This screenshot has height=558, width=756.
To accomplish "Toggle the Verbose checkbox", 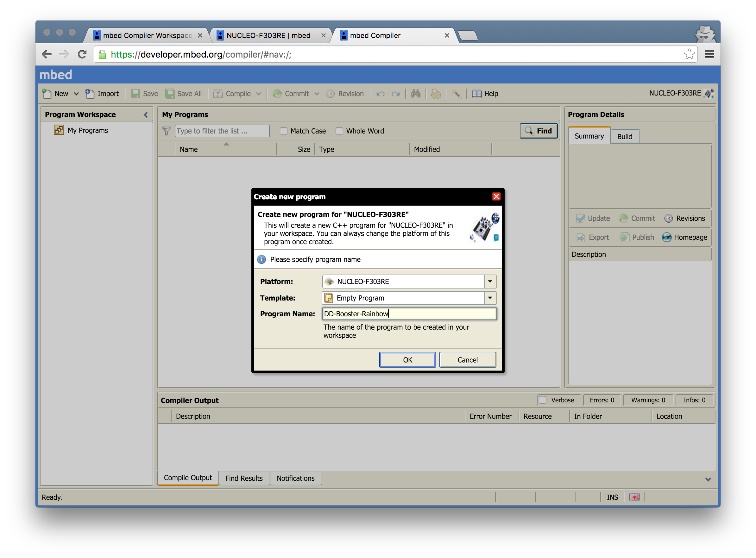I will pyautogui.click(x=543, y=400).
